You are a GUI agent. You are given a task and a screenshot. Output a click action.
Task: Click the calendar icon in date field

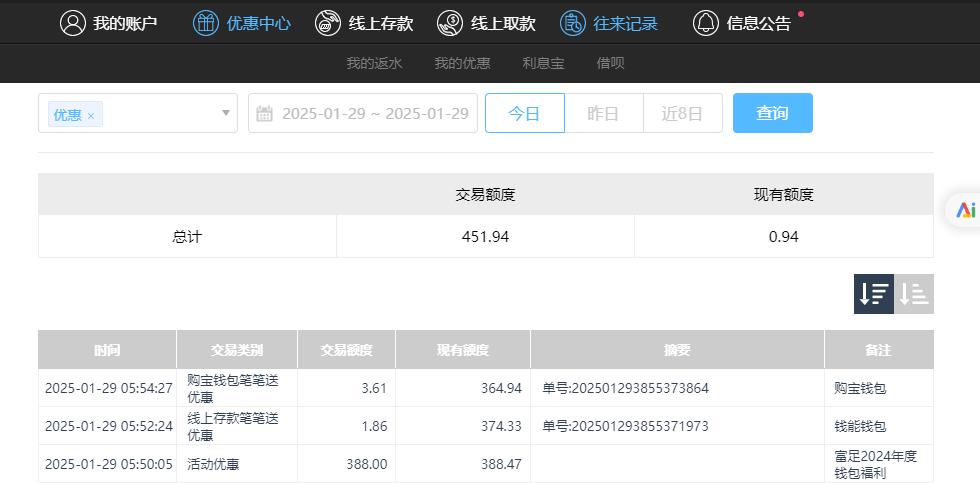click(x=264, y=114)
